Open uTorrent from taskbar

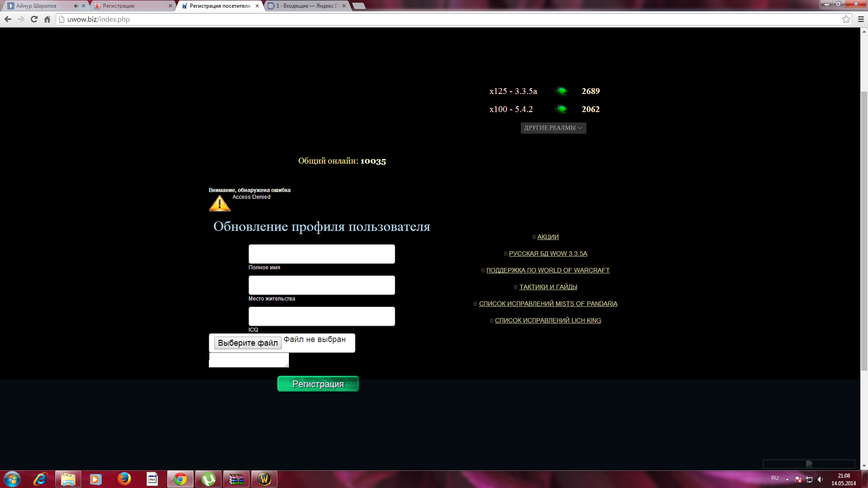tap(208, 479)
